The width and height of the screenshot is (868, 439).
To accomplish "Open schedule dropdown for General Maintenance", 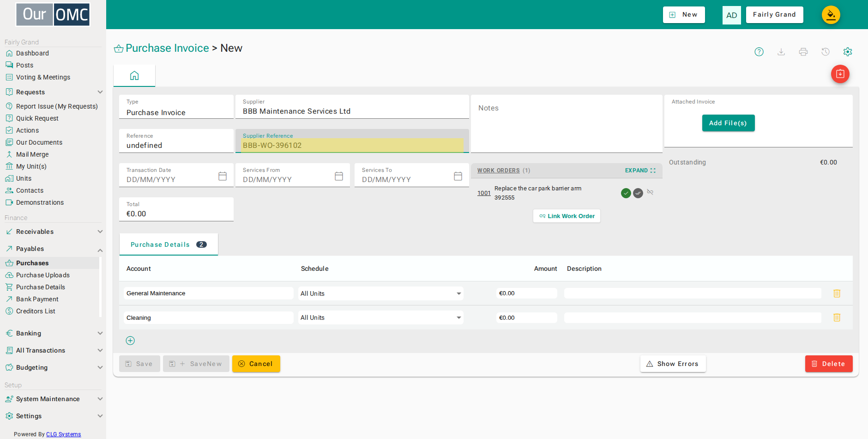I will click(x=381, y=293).
